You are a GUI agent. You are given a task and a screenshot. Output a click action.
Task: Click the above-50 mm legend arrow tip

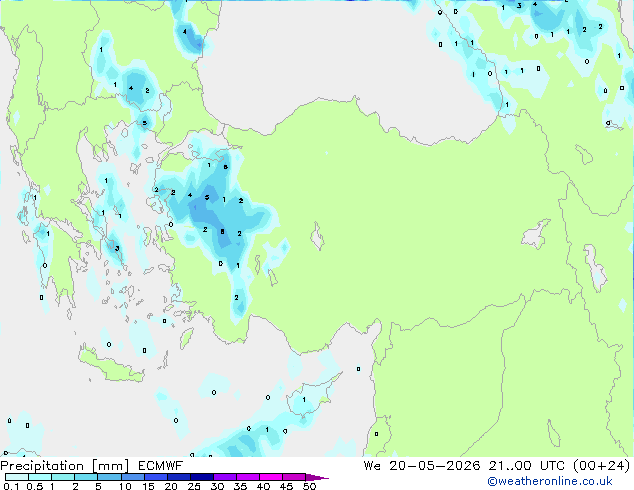(x=317, y=477)
